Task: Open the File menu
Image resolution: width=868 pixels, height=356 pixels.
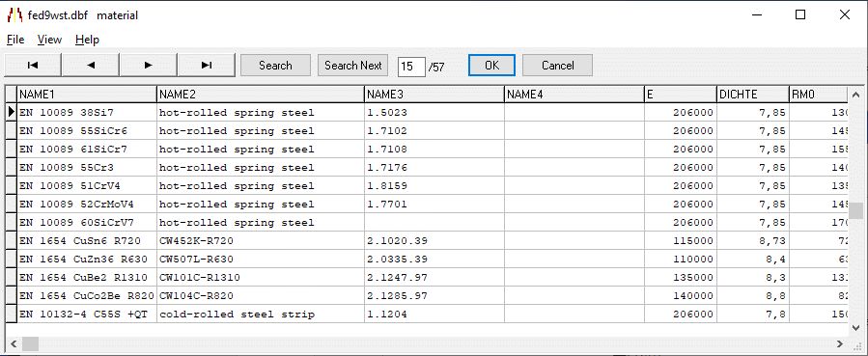Action: [15, 40]
